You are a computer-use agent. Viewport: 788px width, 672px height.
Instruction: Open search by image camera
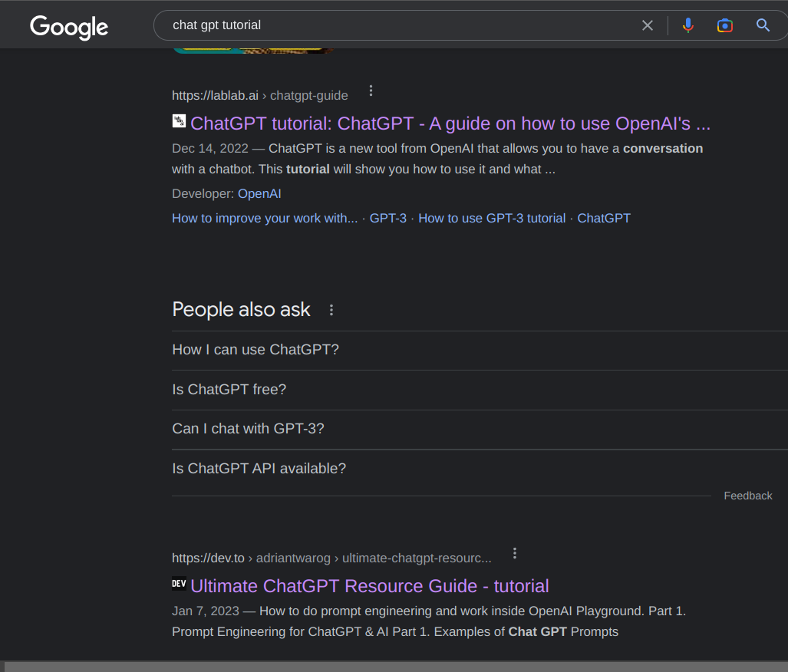point(725,25)
